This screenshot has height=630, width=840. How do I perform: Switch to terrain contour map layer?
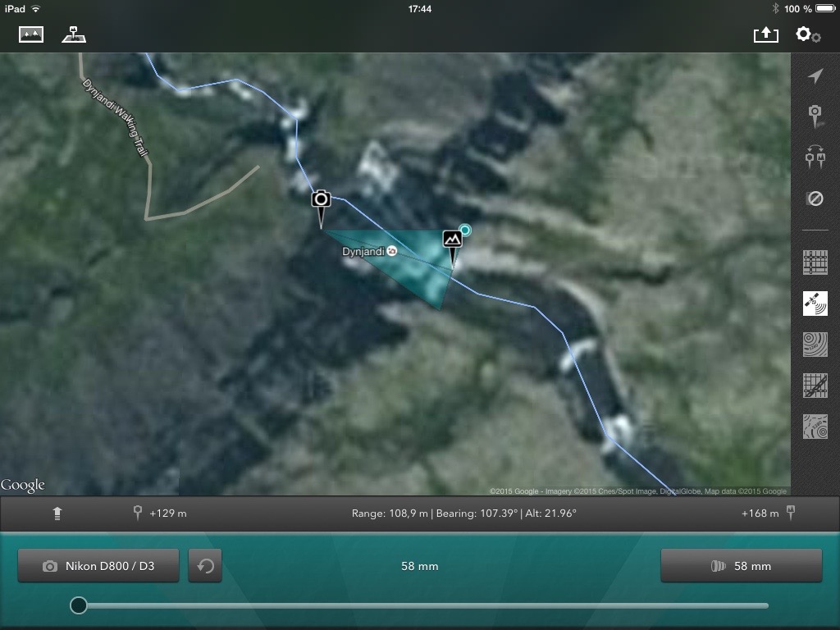[x=815, y=345]
